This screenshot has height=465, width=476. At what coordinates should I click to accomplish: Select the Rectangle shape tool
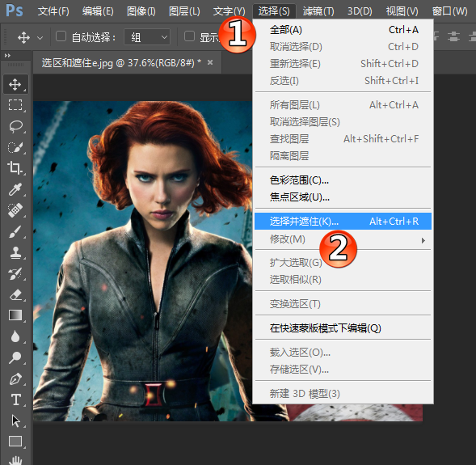(15, 442)
